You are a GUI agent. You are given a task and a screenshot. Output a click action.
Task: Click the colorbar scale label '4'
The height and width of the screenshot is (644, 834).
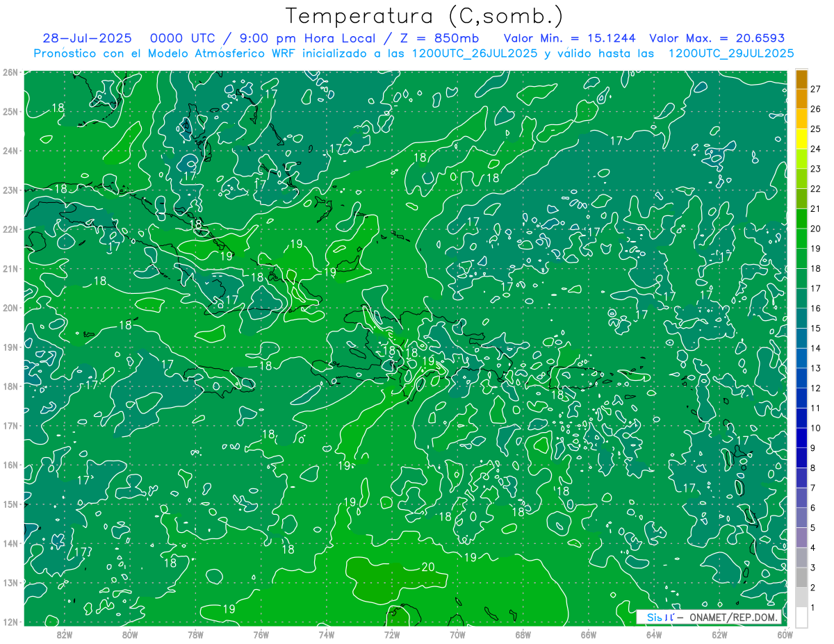(x=812, y=547)
